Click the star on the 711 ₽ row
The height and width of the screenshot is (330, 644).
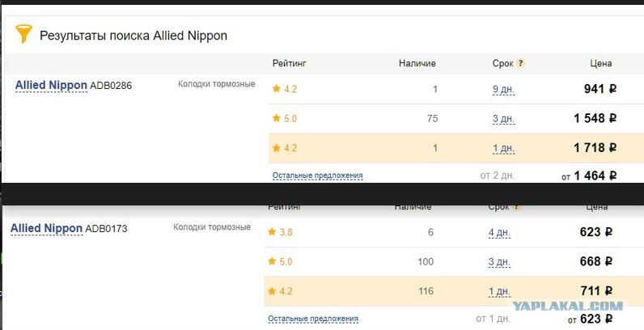pos(272,291)
